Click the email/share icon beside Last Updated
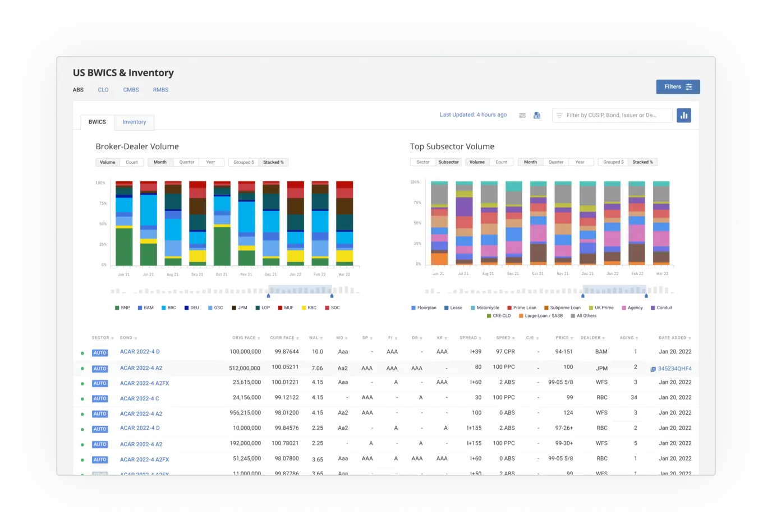The height and width of the screenshot is (532, 772). tap(522, 115)
